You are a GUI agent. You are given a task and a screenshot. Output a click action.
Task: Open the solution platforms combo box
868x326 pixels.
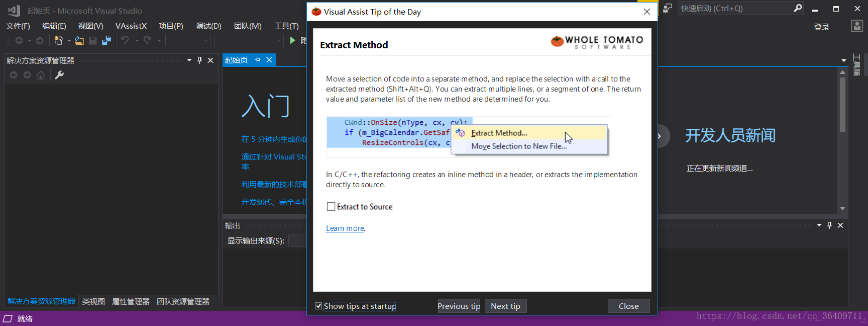(x=249, y=41)
